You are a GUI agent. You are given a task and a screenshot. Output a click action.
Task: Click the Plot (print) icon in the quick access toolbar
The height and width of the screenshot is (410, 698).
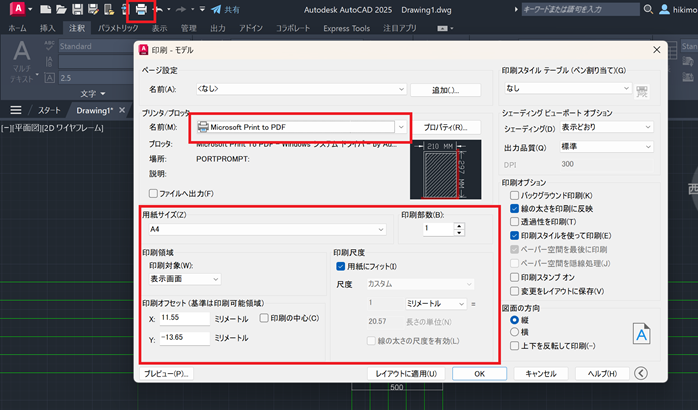click(141, 10)
